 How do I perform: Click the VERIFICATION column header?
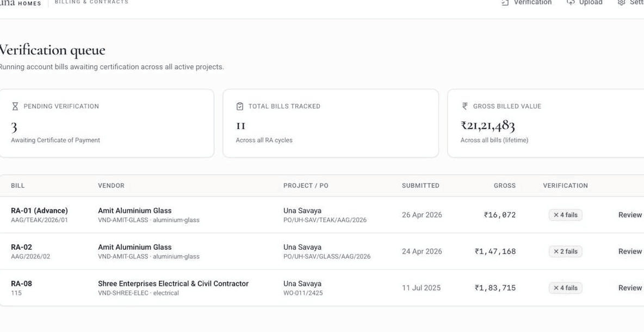pos(566,186)
